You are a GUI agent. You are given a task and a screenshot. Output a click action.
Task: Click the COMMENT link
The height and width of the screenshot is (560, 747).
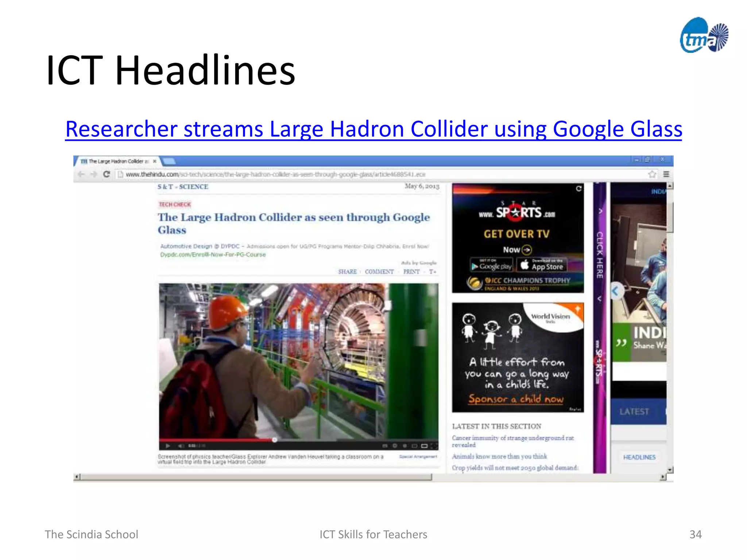379,272
